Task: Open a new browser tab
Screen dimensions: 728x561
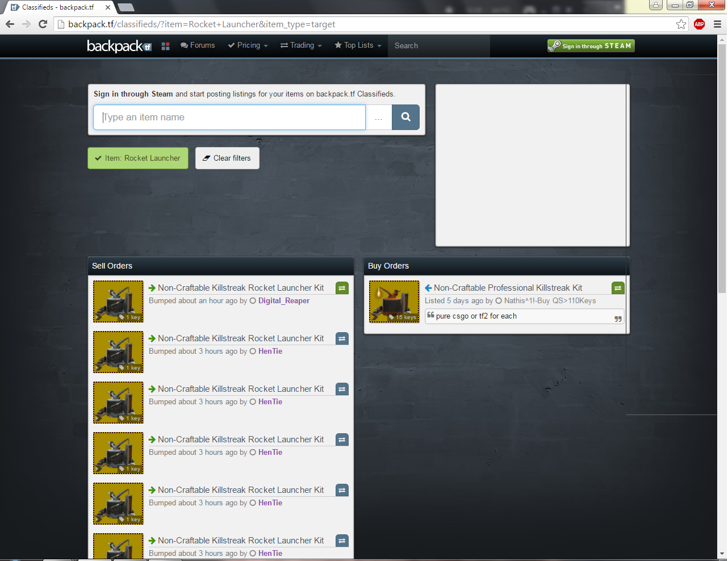Action: 126,7
